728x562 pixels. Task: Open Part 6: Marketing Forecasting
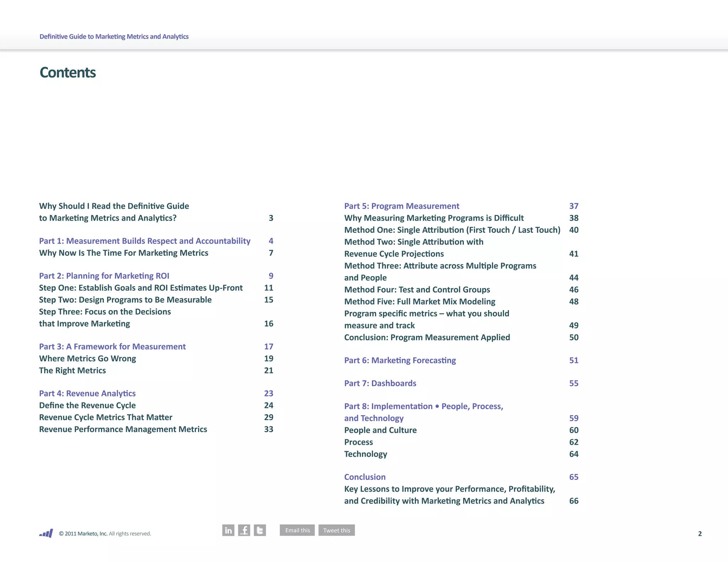point(400,360)
